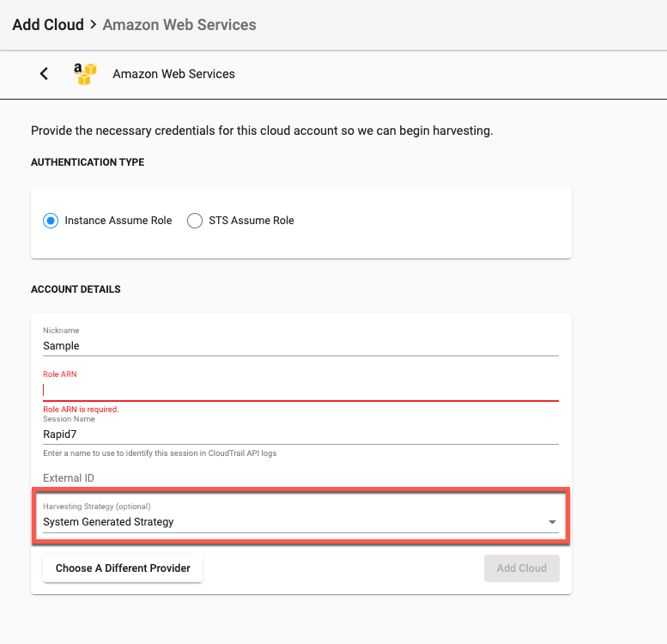Click the Choose A Different Provider button

pos(123,568)
